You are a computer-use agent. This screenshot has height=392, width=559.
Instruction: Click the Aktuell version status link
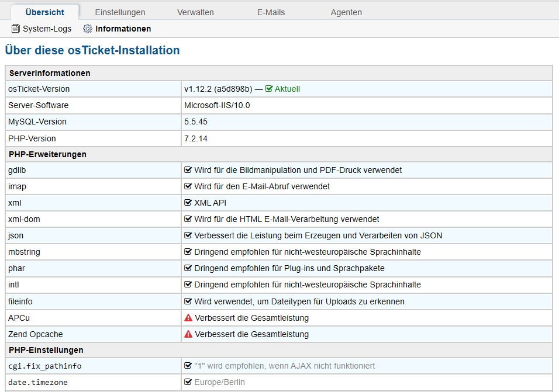[287, 89]
